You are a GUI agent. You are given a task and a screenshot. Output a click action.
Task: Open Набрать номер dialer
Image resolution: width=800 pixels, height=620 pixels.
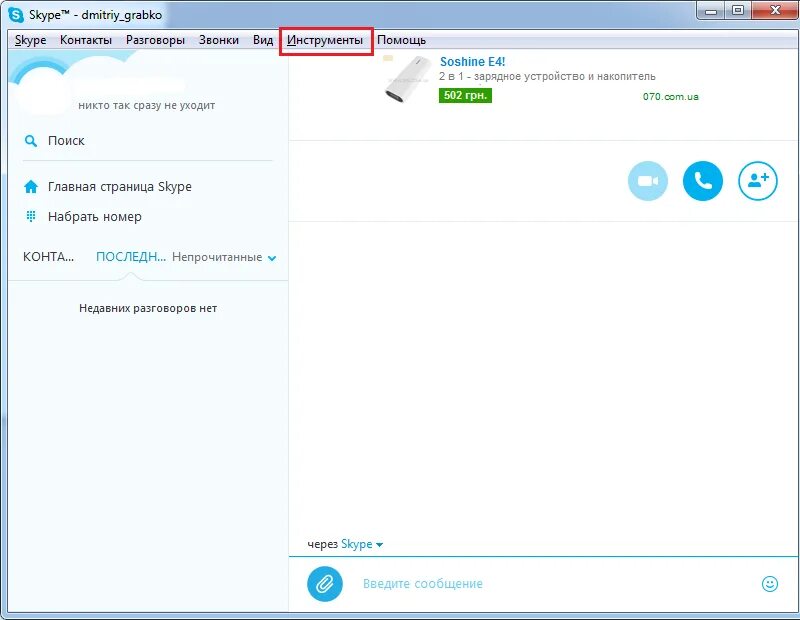coord(94,217)
